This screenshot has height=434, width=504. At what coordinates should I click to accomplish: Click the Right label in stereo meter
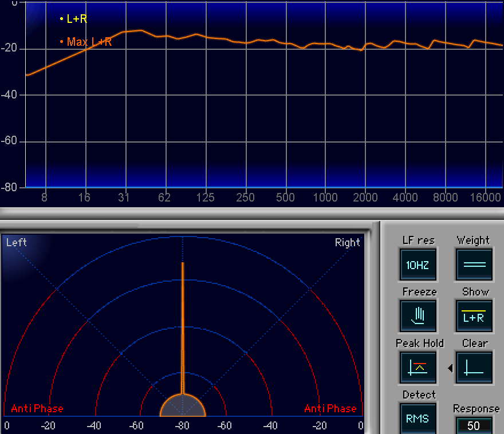point(347,242)
